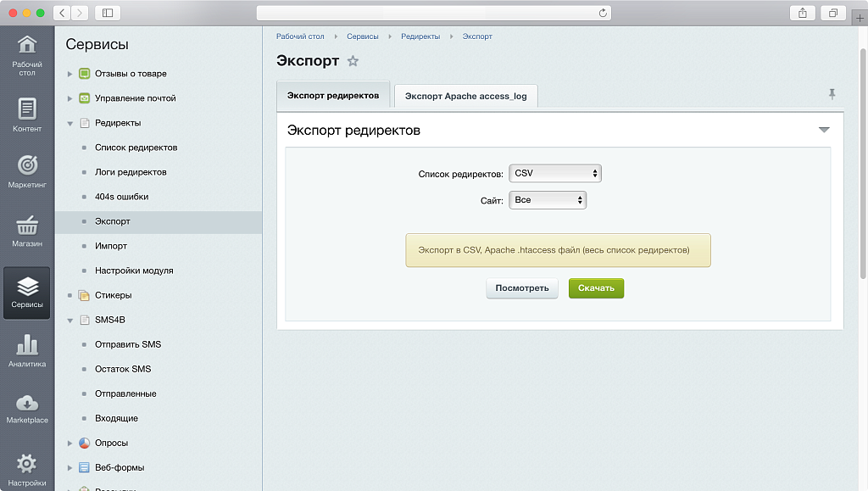Pin the tab panel with pin icon

pyautogui.click(x=832, y=94)
